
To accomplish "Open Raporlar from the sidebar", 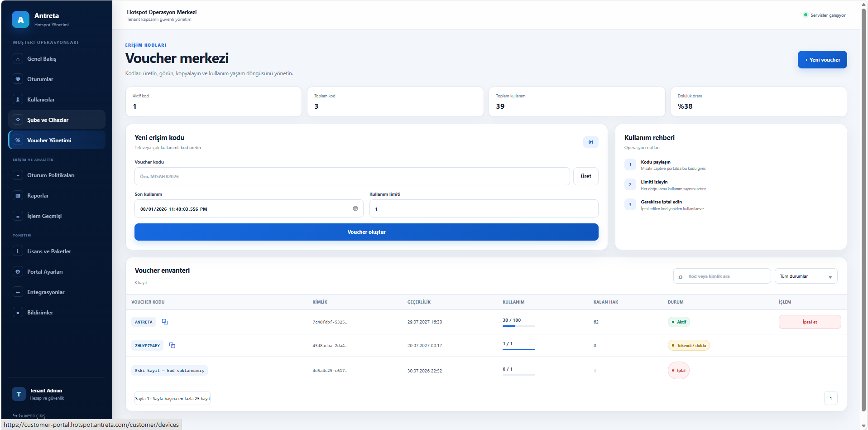I will coord(57,196).
